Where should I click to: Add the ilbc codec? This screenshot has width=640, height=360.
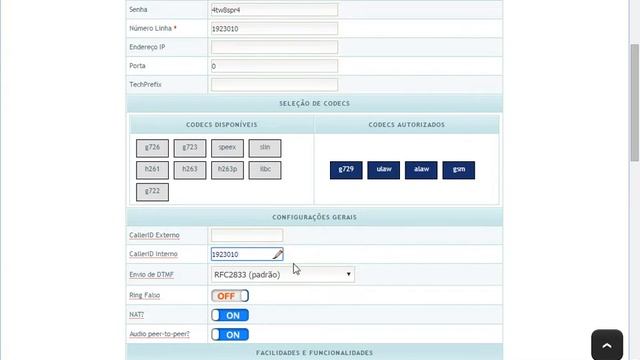coord(265,170)
